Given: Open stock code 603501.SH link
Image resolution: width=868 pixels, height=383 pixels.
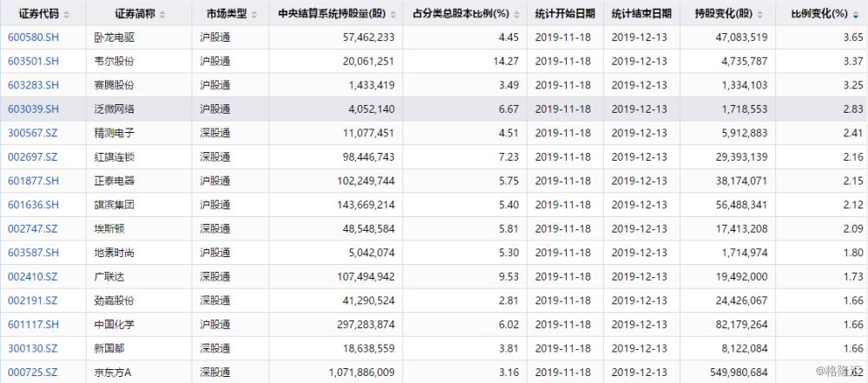Looking at the screenshot, I should 33,62.
